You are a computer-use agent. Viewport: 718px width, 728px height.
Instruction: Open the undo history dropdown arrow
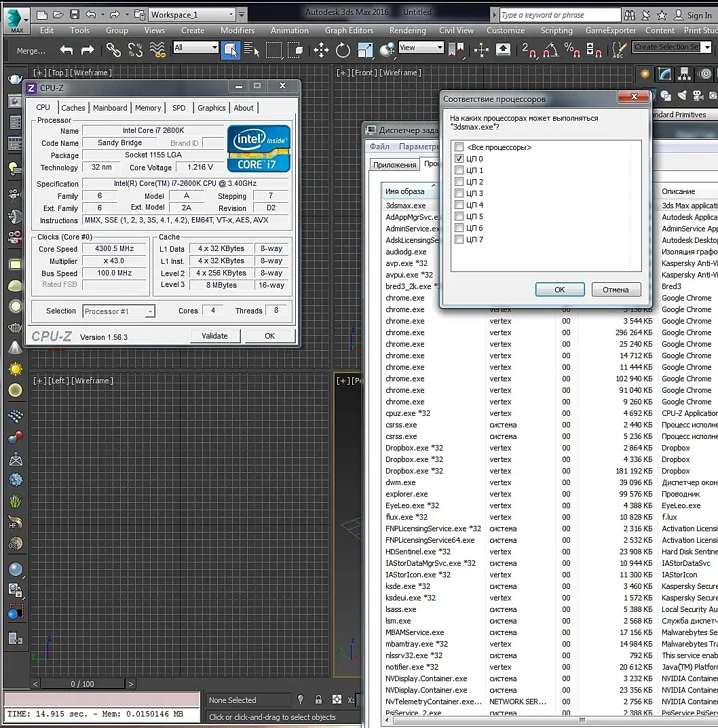point(102,15)
